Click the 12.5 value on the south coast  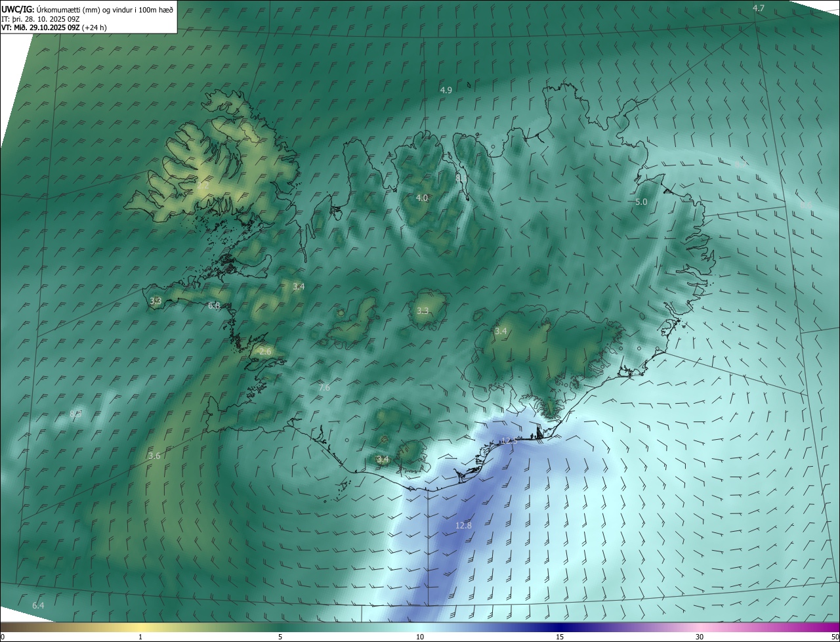point(509,441)
